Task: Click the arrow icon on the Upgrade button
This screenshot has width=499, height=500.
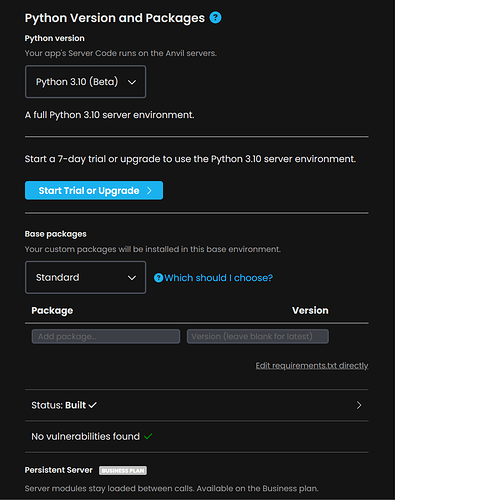Action: (x=149, y=190)
